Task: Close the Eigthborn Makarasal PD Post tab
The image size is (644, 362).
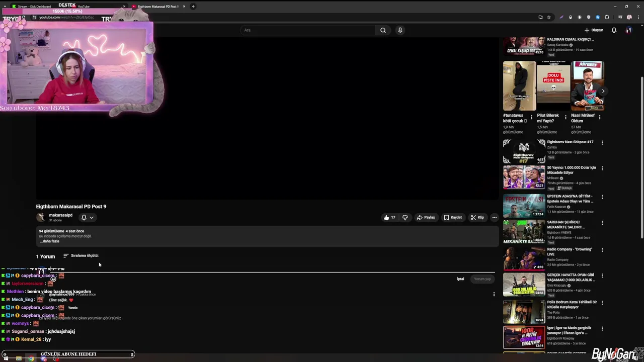Action: pos(184,7)
